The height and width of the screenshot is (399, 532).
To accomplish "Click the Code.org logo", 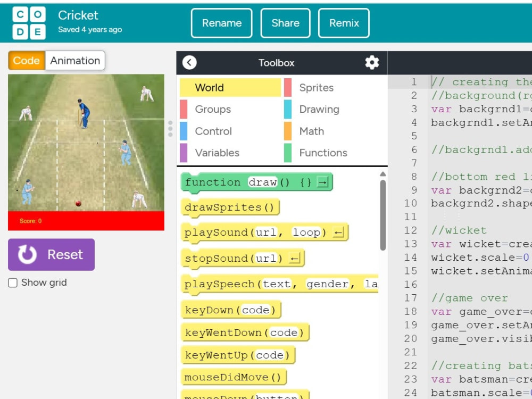I will tap(29, 23).
